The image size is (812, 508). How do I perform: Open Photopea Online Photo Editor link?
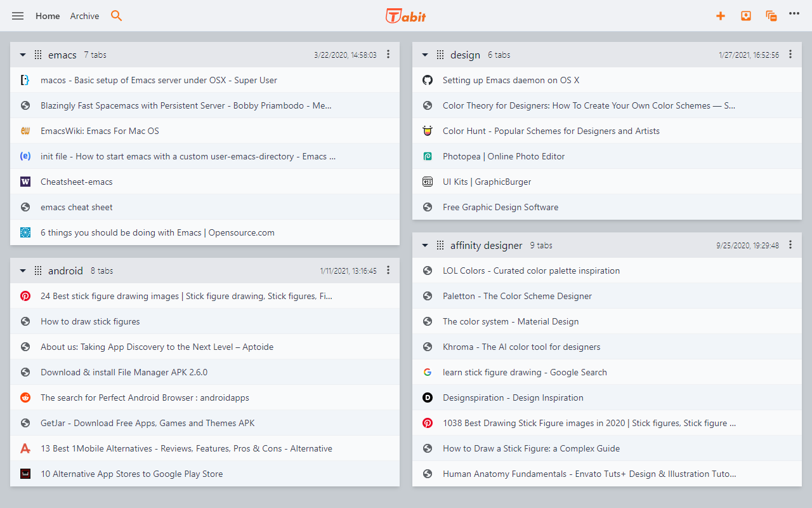(x=503, y=156)
